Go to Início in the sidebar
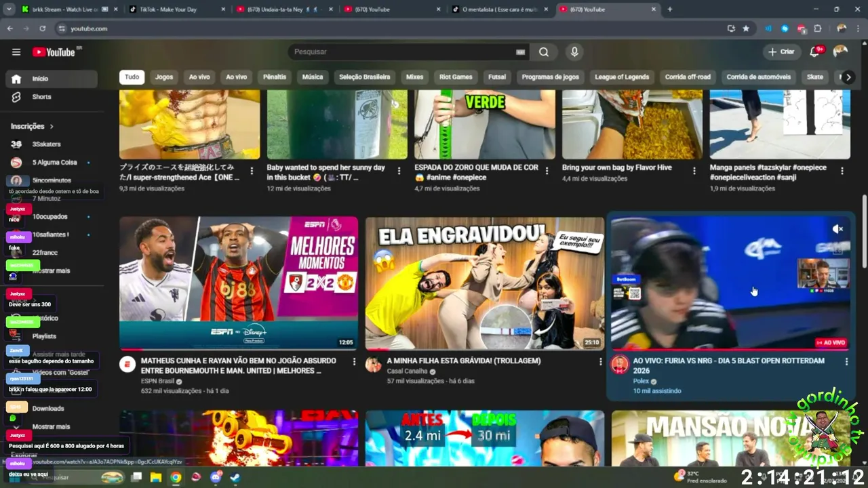Viewport: 868px width, 488px height. pyautogui.click(x=52, y=79)
